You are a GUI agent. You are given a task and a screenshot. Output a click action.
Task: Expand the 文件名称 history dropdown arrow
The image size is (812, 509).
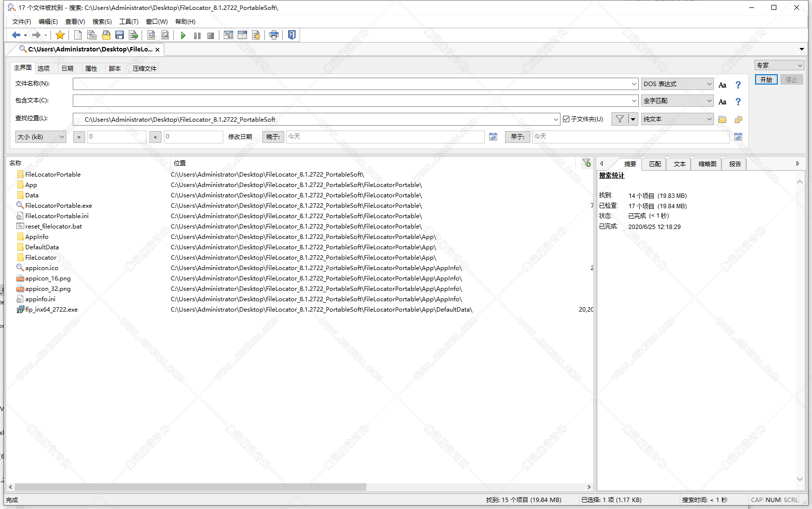(634, 84)
